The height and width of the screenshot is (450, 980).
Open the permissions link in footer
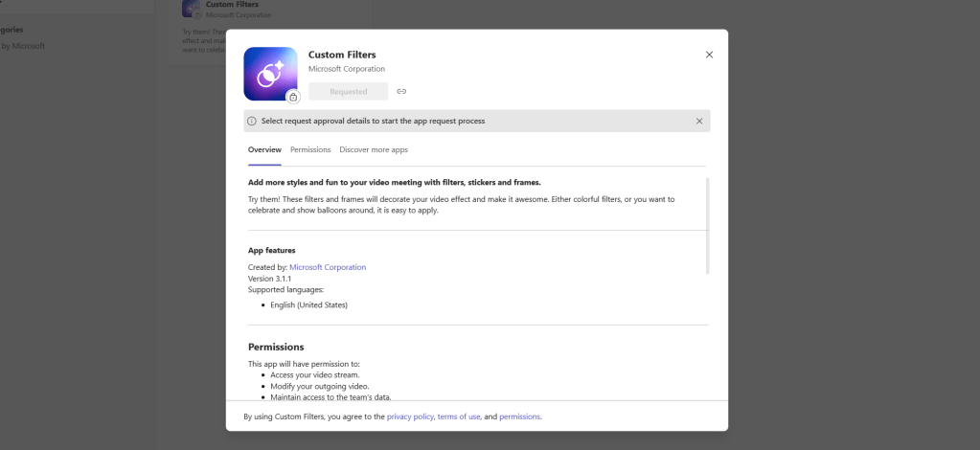coord(519,416)
